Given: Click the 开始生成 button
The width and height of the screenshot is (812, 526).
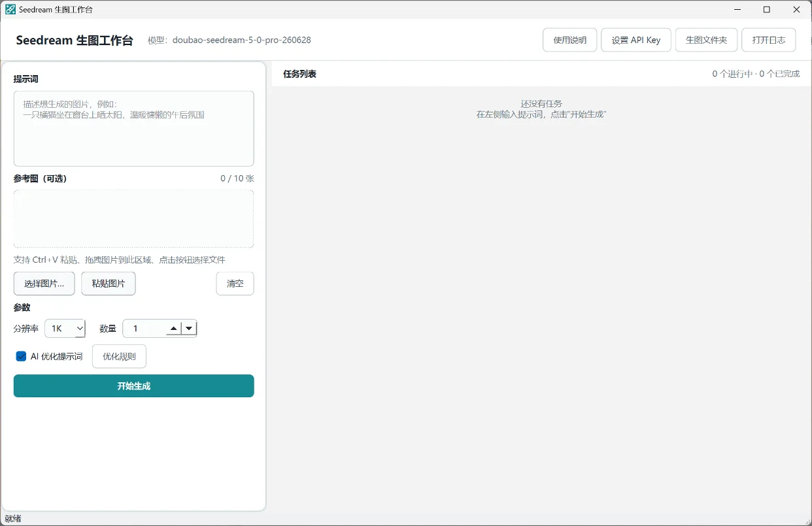Looking at the screenshot, I should tap(133, 386).
